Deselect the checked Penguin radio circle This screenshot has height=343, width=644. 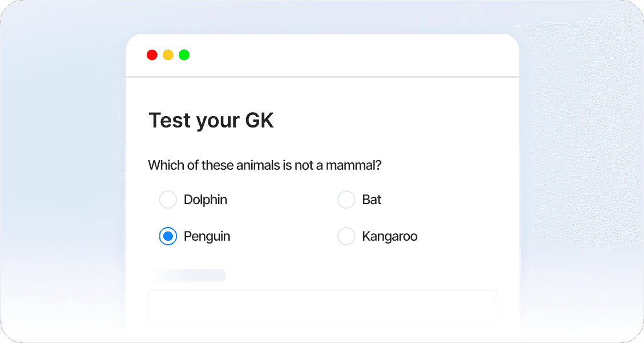tap(168, 236)
